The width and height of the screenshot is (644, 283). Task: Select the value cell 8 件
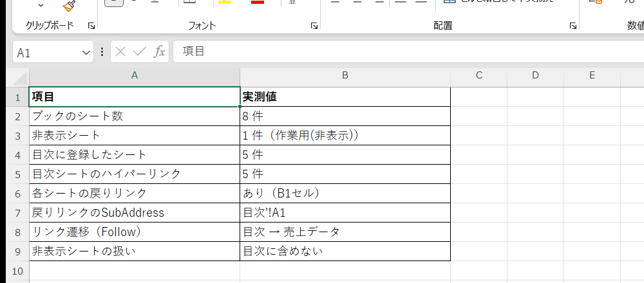click(x=345, y=116)
